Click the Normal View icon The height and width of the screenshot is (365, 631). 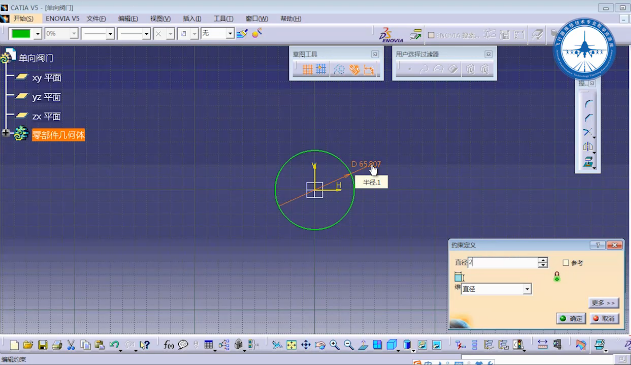click(x=363, y=345)
